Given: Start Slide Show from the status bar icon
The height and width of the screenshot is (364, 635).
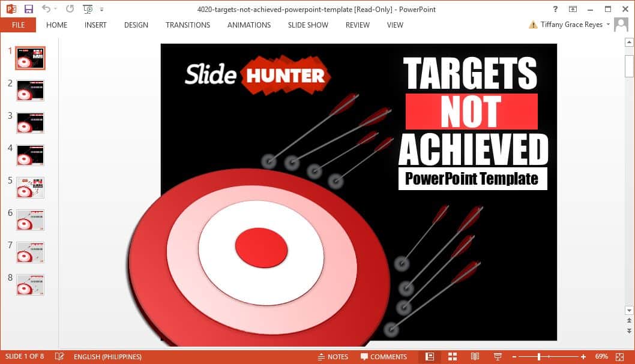Looking at the screenshot, I should [498, 356].
